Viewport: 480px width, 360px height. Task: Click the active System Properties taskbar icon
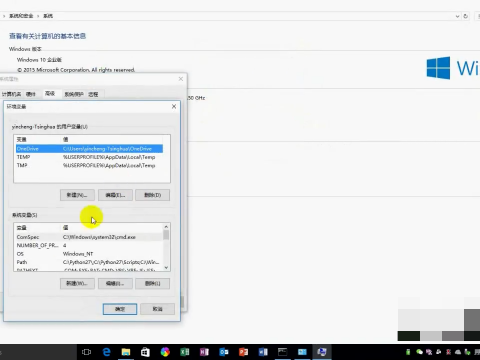pos(322,352)
